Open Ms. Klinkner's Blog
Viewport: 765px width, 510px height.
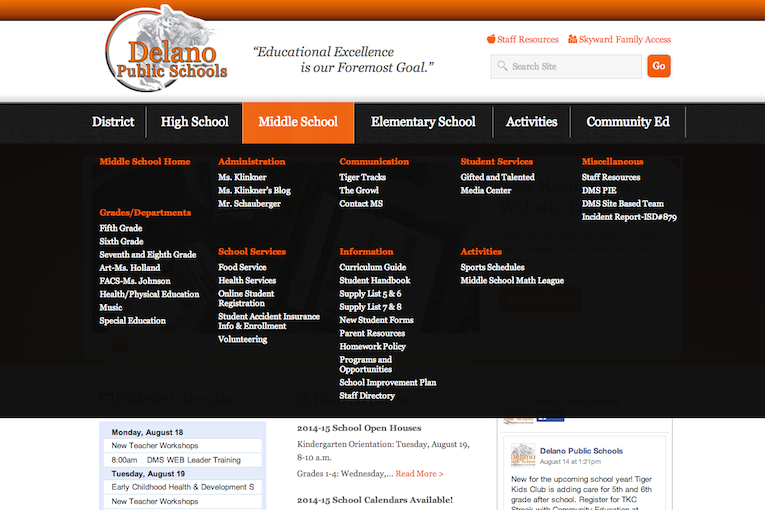[254, 190]
